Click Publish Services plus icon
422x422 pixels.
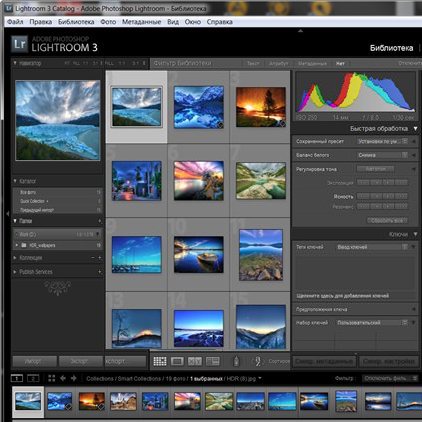pyautogui.click(x=99, y=272)
